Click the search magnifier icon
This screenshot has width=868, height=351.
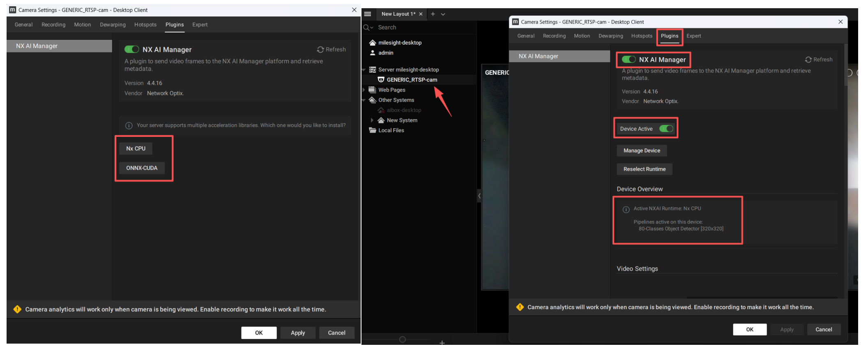point(366,28)
